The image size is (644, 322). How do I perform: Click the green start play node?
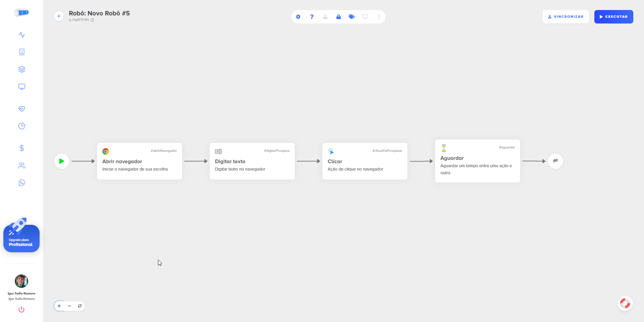tap(62, 161)
